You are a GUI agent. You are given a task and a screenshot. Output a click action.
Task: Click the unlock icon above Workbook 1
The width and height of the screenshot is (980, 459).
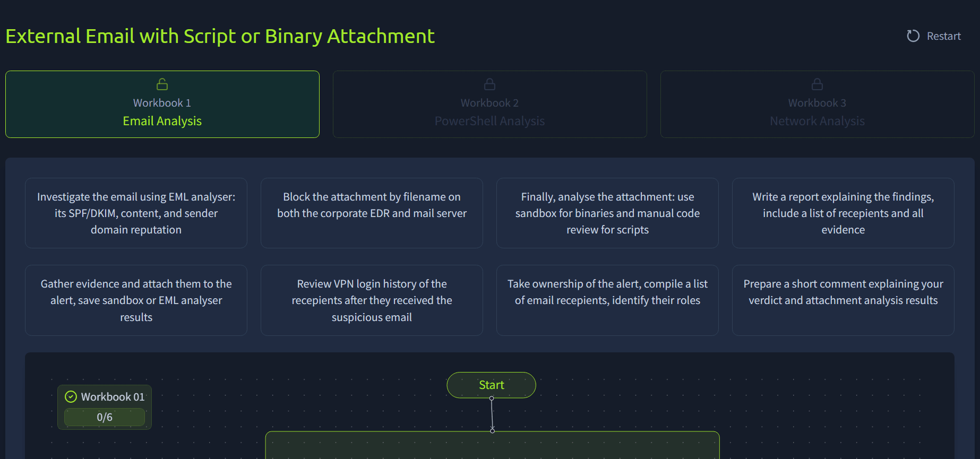(162, 84)
